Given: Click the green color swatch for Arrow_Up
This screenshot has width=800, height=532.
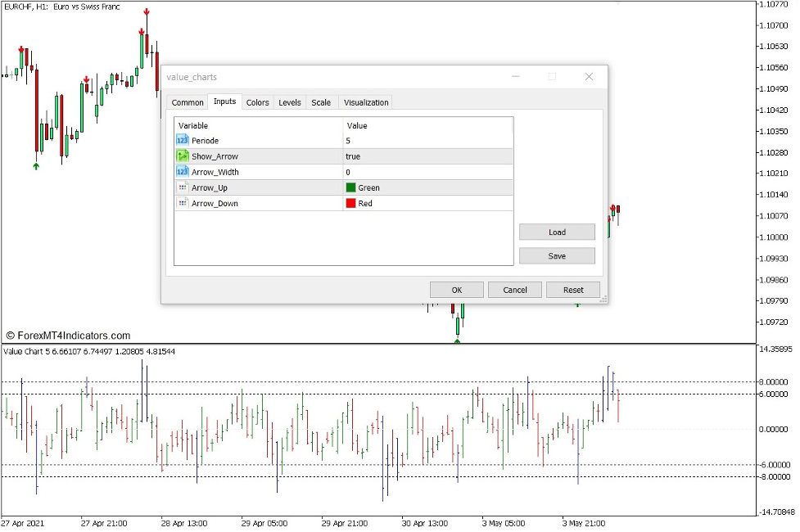Looking at the screenshot, I should 350,187.
